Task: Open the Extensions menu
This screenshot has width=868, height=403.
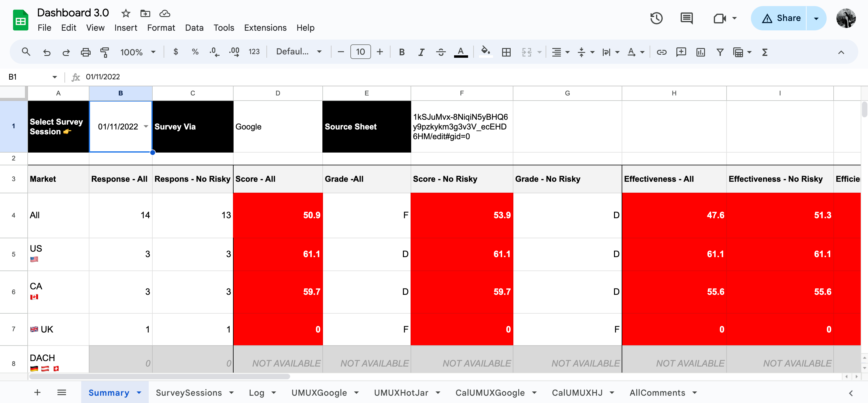Action: pos(265,28)
